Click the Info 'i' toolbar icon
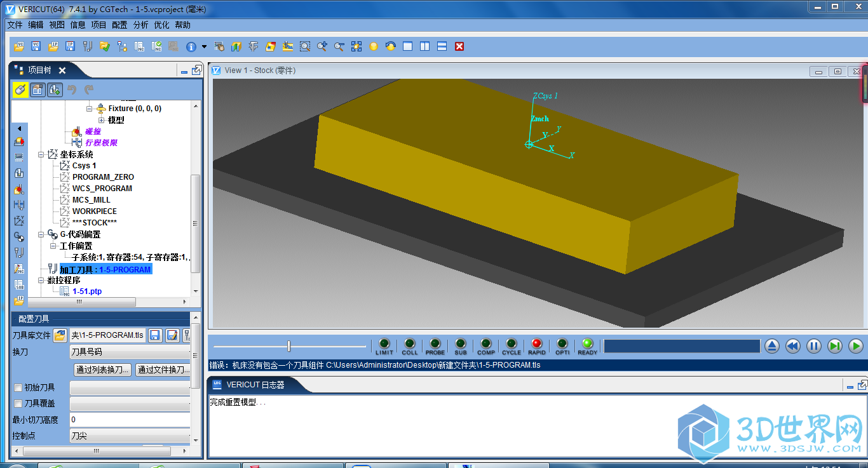 coord(191,46)
